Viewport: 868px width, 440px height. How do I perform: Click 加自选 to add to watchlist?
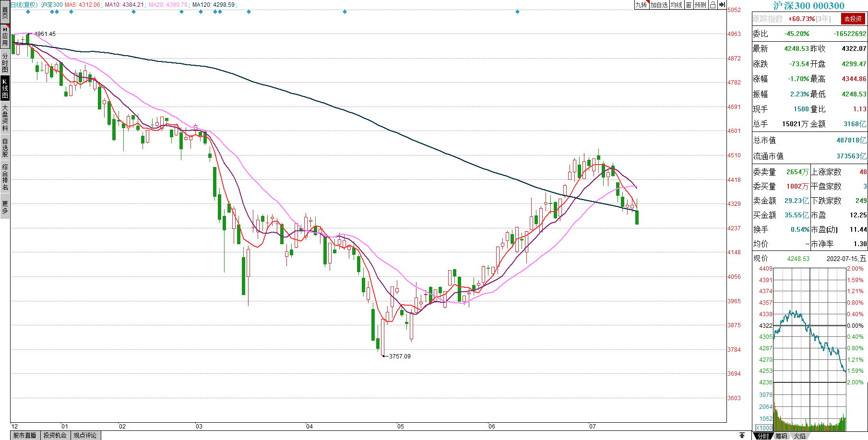point(659,5)
